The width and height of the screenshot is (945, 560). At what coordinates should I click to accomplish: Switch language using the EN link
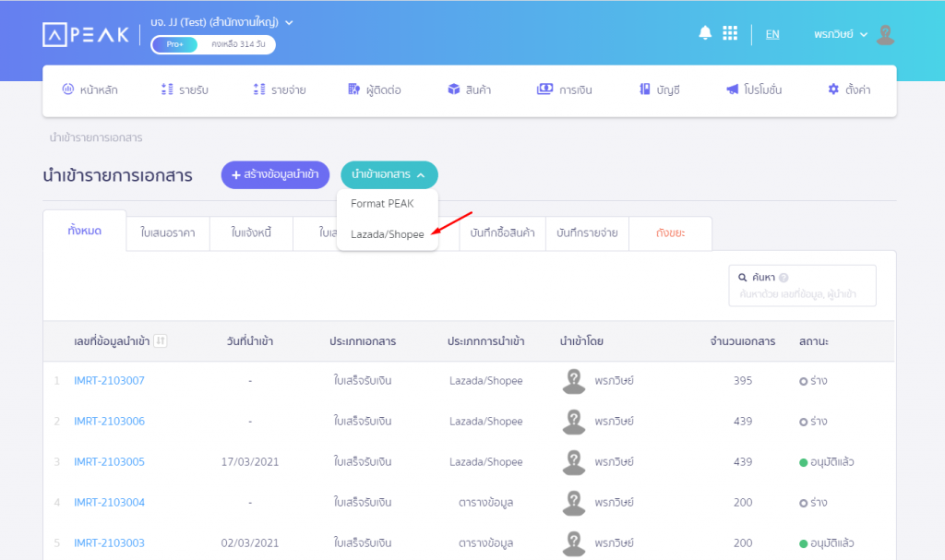click(772, 34)
